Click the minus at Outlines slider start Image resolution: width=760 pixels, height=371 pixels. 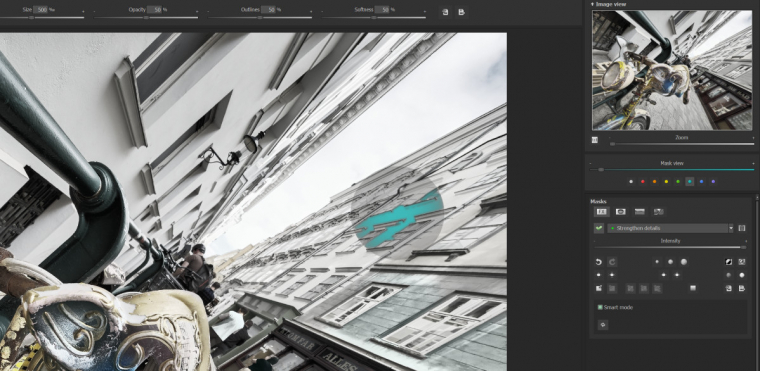pos(209,11)
